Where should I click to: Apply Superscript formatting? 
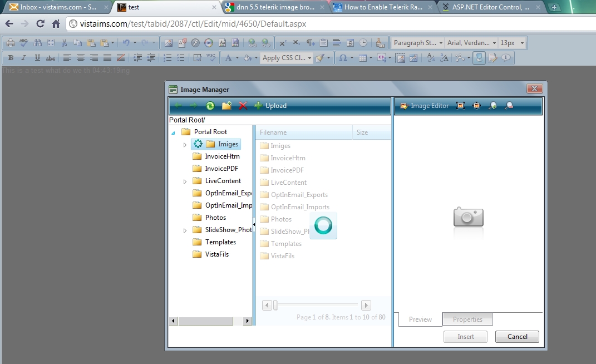(283, 43)
